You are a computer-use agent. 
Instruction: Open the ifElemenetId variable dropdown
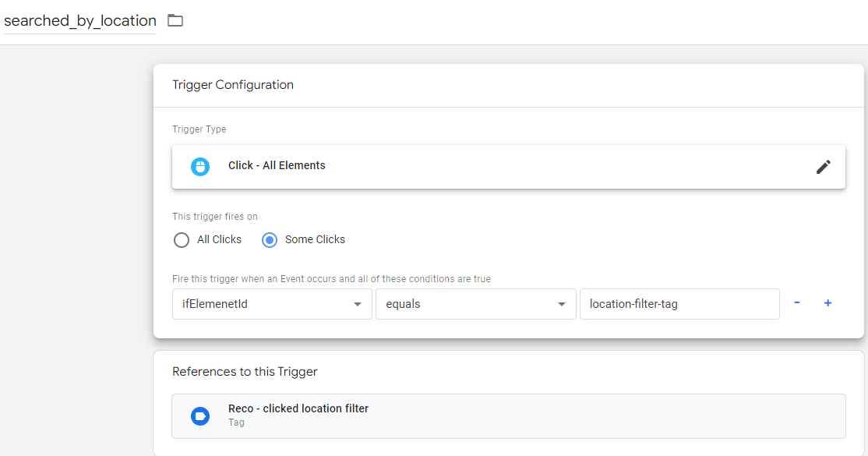pos(272,304)
